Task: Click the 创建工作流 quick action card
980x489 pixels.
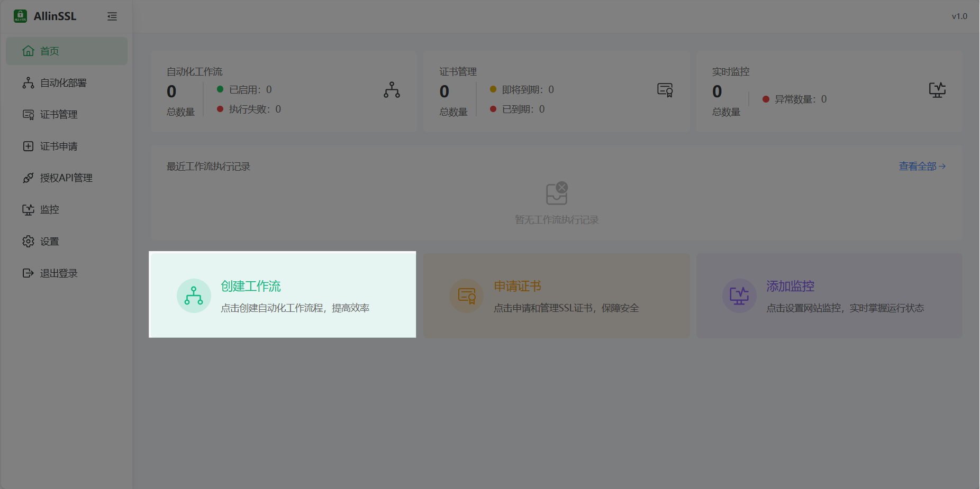Action: (x=282, y=294)
